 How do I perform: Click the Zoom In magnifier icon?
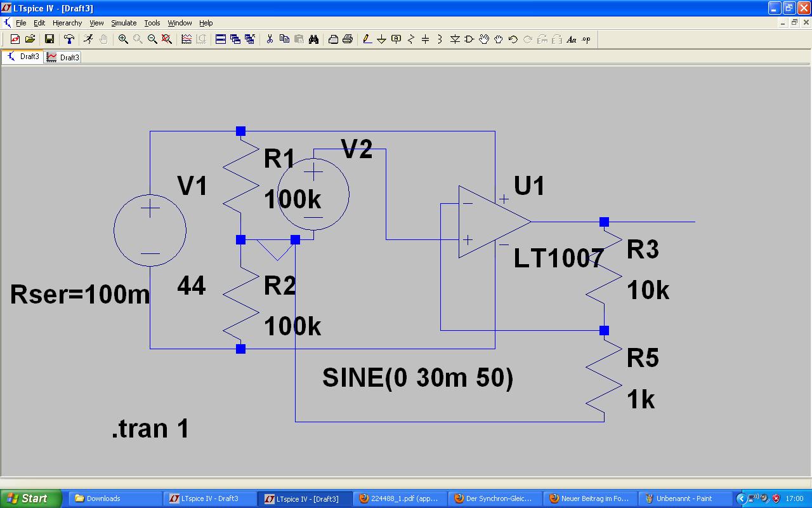pyautogui.click(x=123, y=39)
